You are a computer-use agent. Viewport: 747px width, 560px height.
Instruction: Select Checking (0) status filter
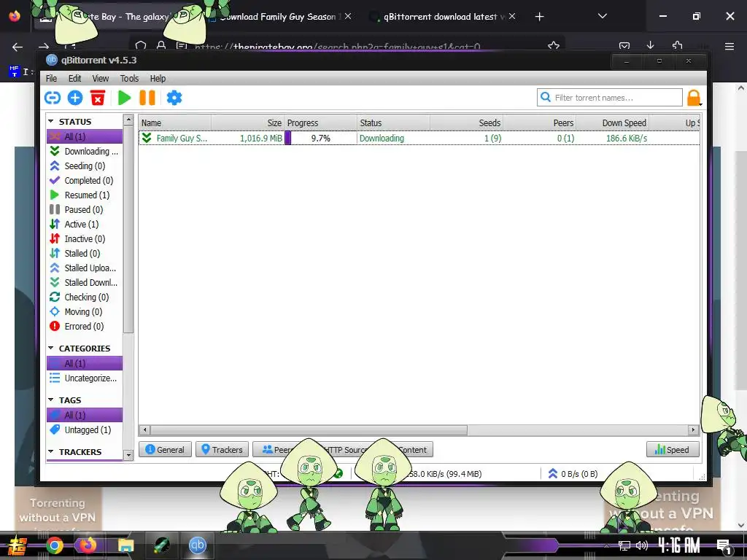(x=85, y=297)
